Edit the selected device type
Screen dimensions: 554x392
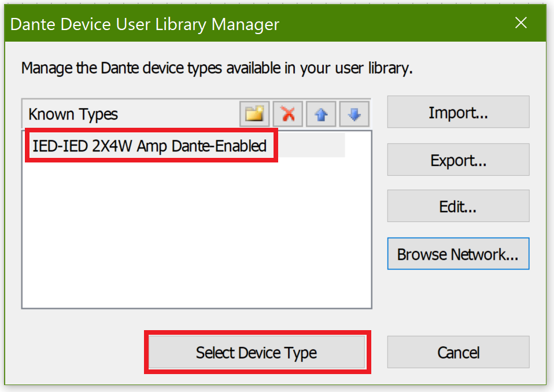pyautogui.click(x=458, y=206)
